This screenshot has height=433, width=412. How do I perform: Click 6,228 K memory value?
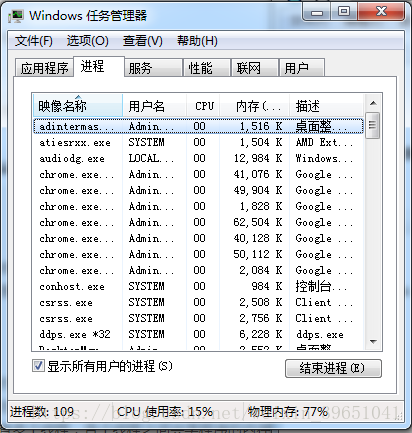[x=261, y=334]
